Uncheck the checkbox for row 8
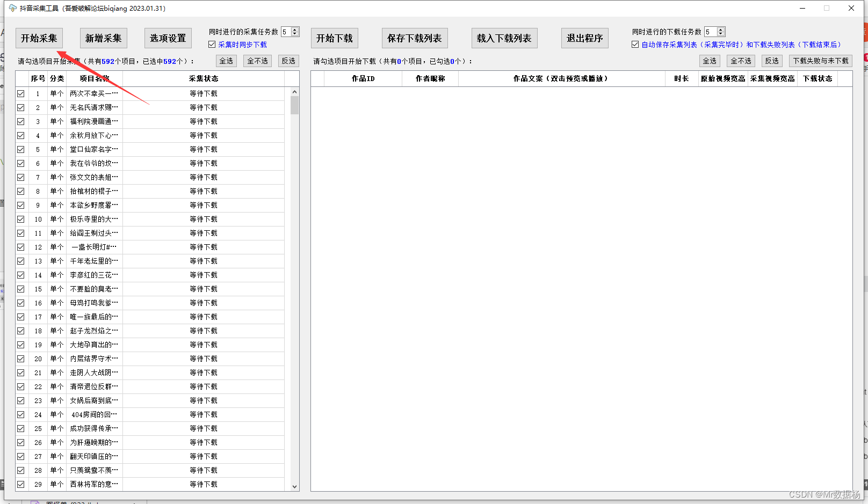 21,191
